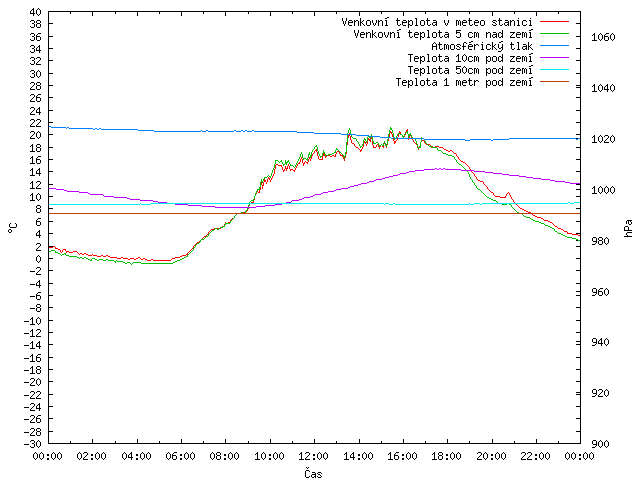This screenshot has width=640, height=480.
Task: Click the '960' hPa axis label
Action: [600, 292]
